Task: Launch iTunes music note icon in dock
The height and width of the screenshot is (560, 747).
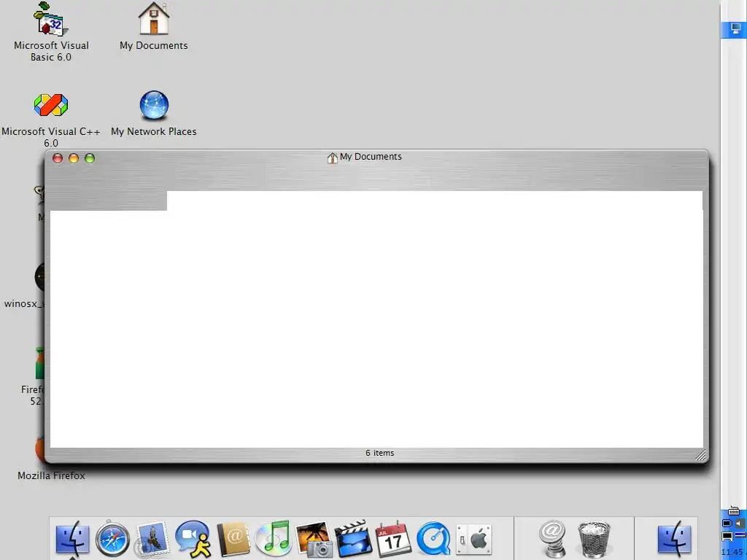Action: (x=273, y=539)
